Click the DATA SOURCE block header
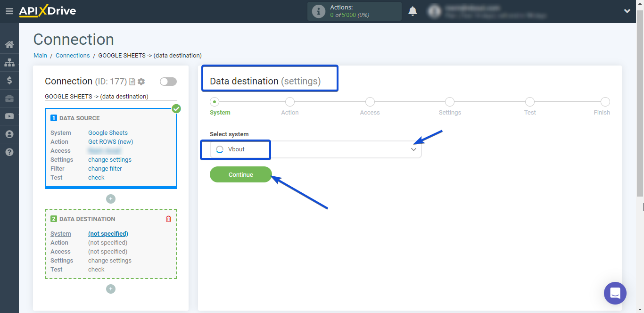Image resolution: width=644 pixels, height=313 pixels. [79, 118]
